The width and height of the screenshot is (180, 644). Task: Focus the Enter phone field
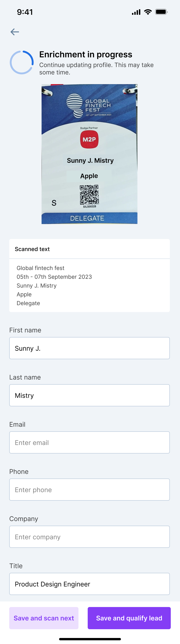89,490
